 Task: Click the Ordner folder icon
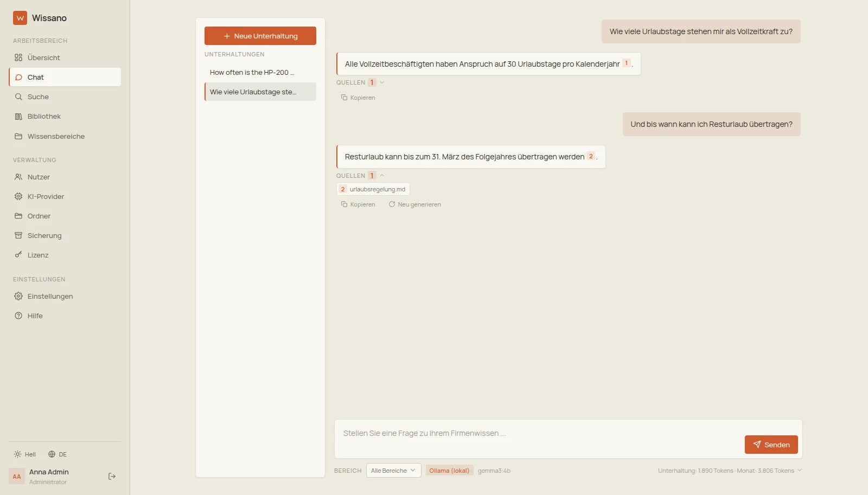pyautogui.click(x=18, y=216)
